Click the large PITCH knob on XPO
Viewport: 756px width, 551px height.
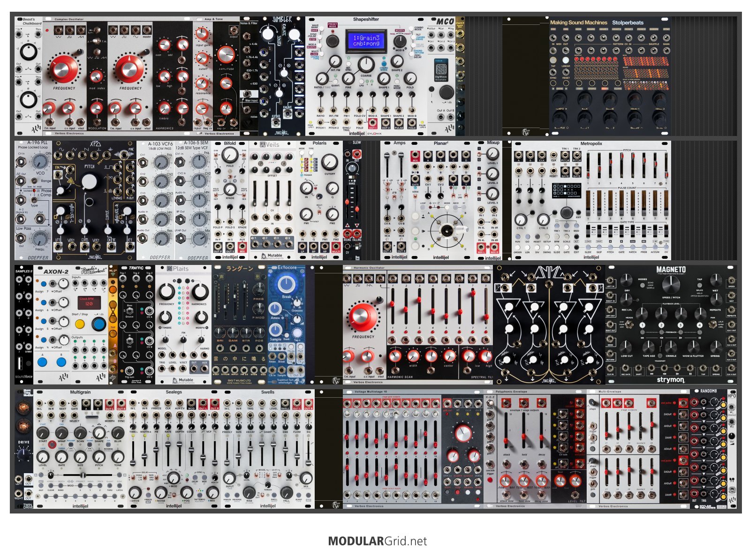[89, 182]
